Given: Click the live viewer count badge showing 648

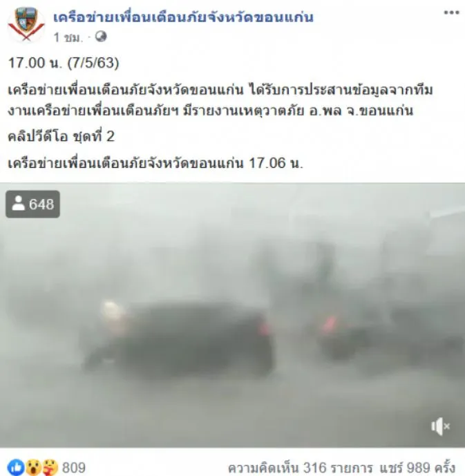Looking at the screenshot, I should point(32,204).
